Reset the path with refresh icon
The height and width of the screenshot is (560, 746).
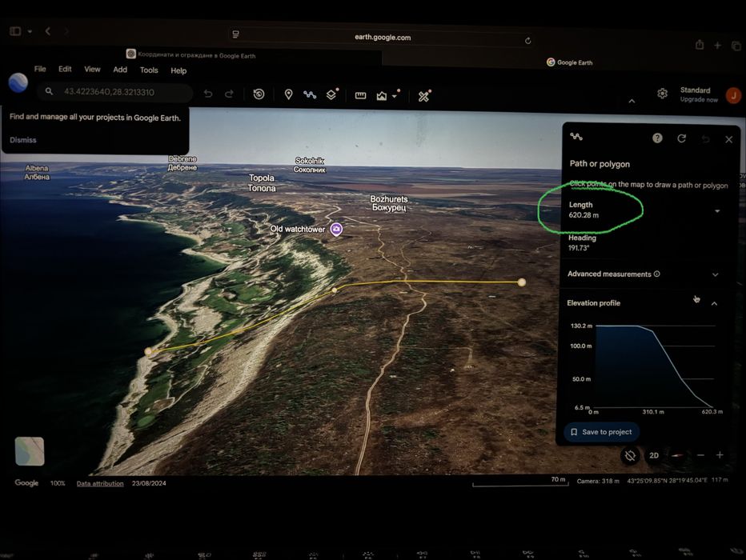pos(681,138)
